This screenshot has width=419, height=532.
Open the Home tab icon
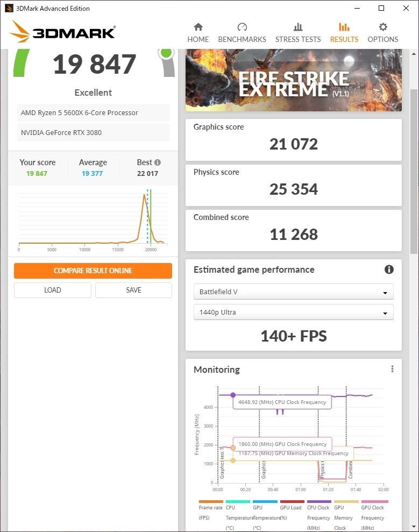tap(198, 27)
